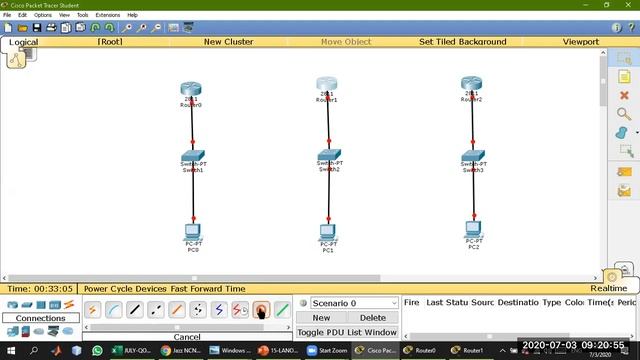640x360 pixels.
Task: Choose the orange fiber cable
Action: point(177,310)
